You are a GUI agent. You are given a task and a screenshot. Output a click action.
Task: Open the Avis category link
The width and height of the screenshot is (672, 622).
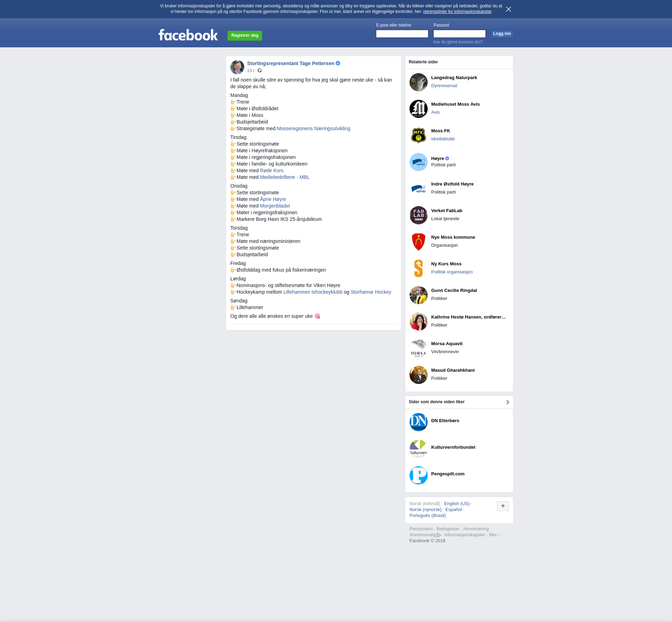pyautogui.click(x=435, y=112)
